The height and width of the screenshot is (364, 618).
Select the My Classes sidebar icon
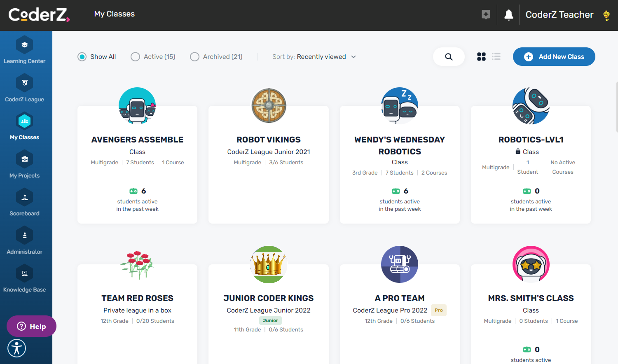tap(25, 121)
